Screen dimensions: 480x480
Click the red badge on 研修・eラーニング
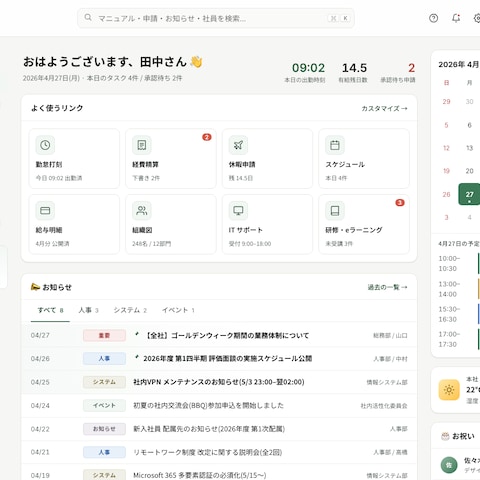click(x=400, y=203)
